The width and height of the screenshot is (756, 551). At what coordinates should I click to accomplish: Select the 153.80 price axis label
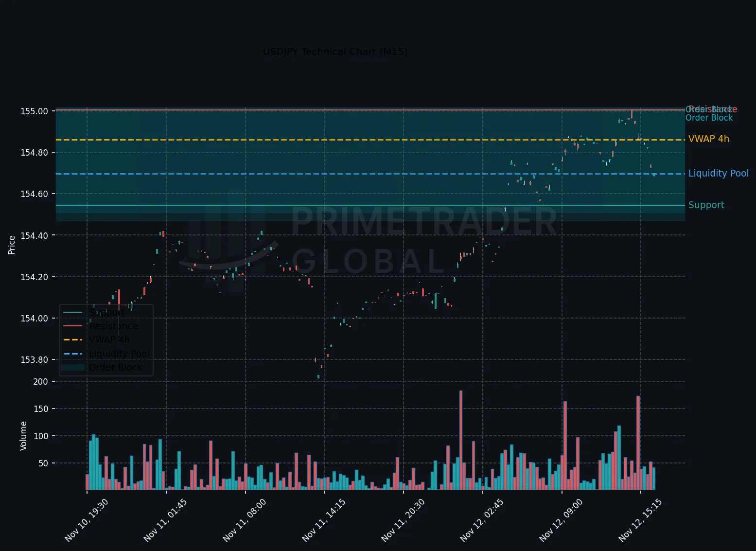(x=34, y=360)
